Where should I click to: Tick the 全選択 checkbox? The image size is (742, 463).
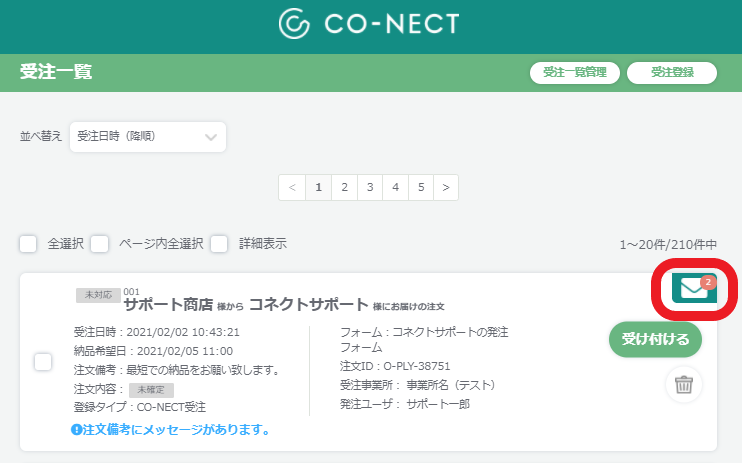click(28, 244)
